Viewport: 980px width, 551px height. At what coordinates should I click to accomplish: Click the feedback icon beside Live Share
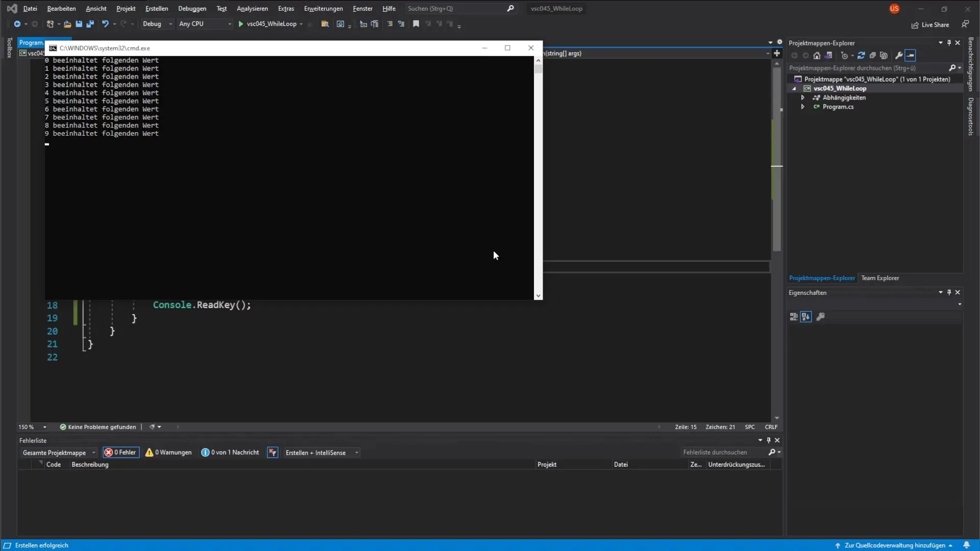965,24
